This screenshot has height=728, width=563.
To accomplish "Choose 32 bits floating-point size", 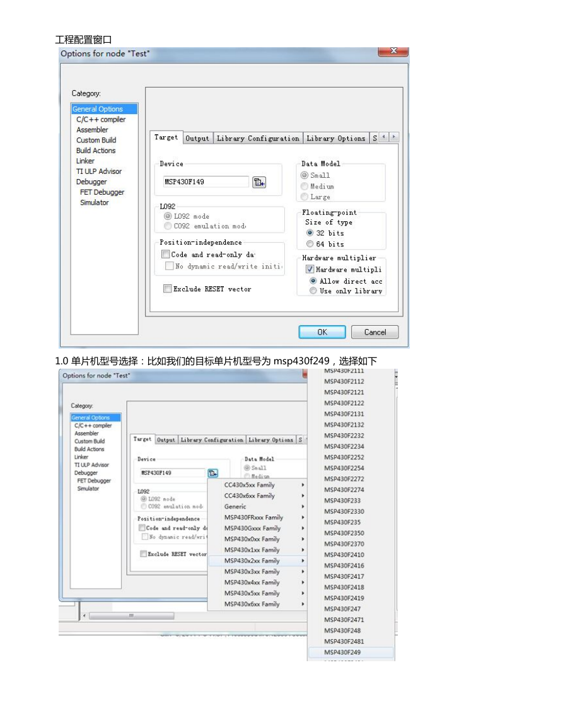I will [310, 233].
